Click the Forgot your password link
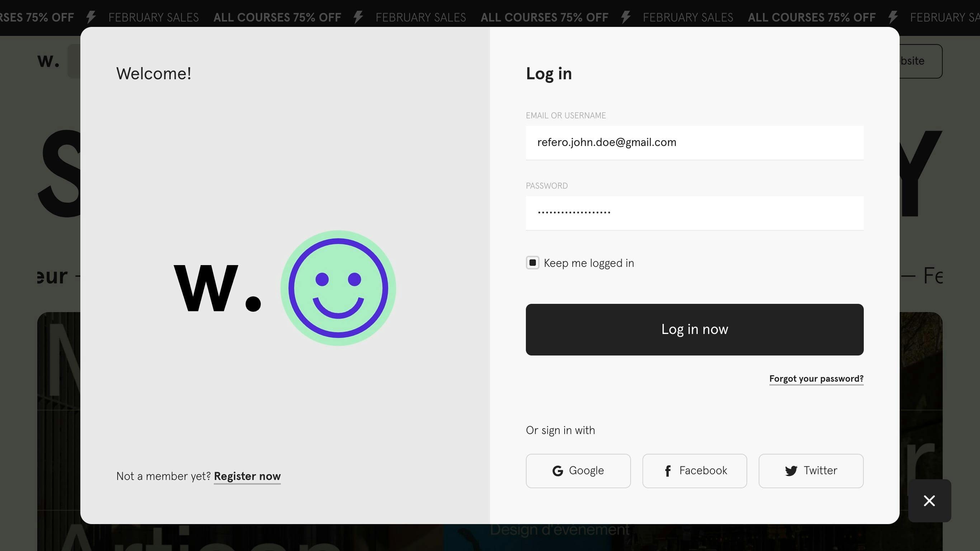This screenshot has height=551, width=980. click(x=816, y=379)
